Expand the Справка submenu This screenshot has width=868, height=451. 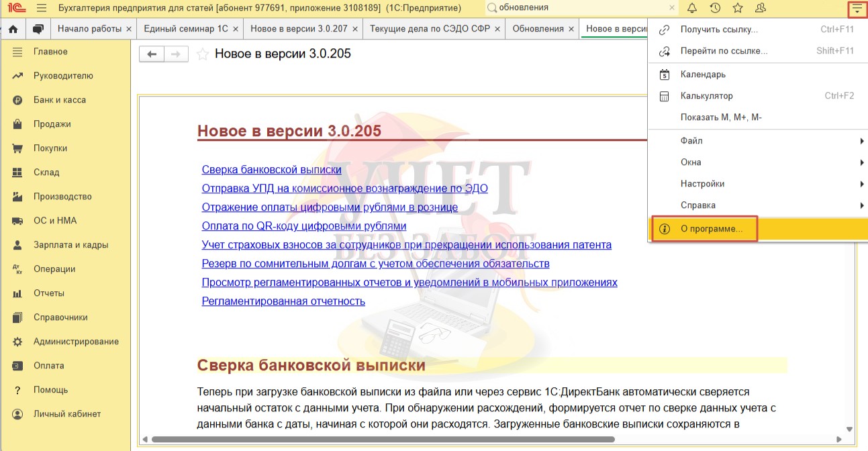tap(758, 205)
